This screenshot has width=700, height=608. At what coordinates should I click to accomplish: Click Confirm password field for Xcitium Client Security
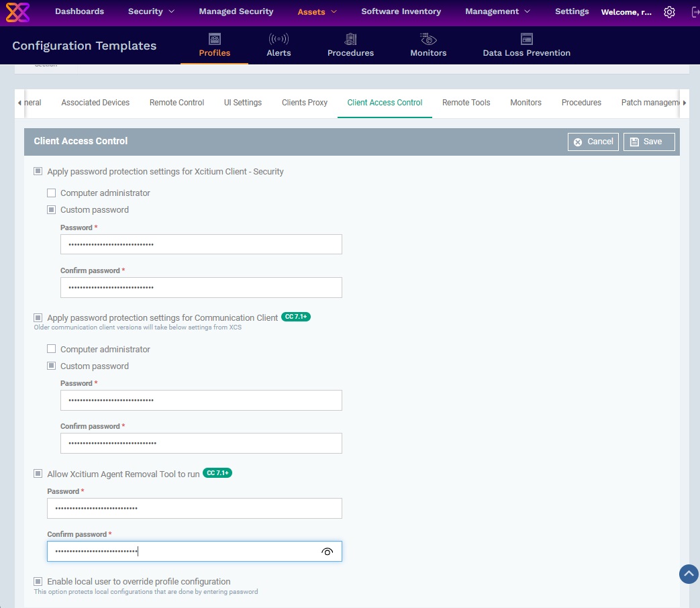(201, 287)
